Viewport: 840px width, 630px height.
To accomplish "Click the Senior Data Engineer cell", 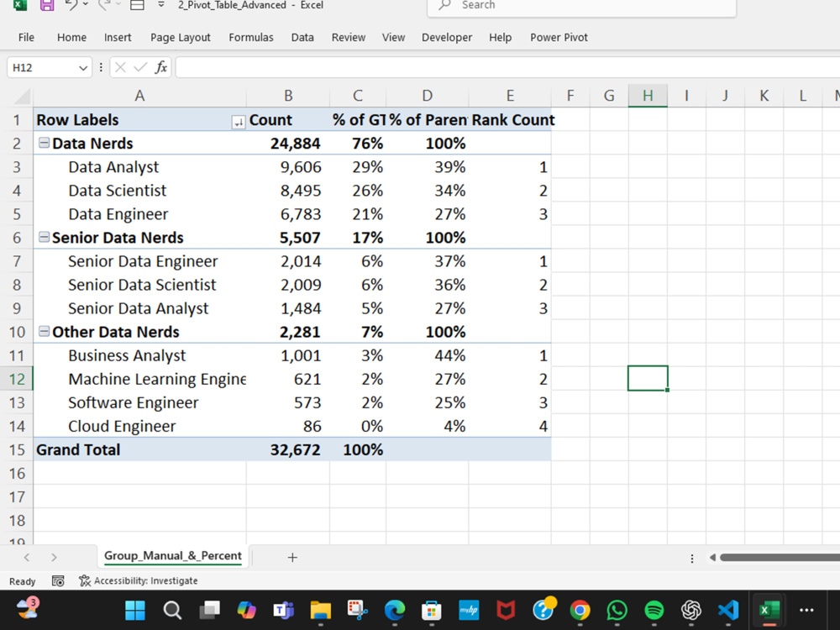I will [139, 261].
